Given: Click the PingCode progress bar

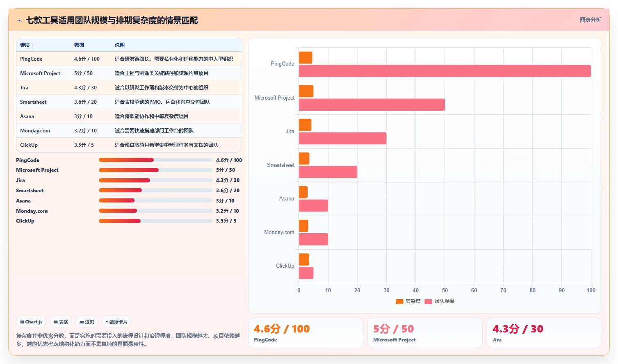Looking at the screenshot, I should pos(155,160).
